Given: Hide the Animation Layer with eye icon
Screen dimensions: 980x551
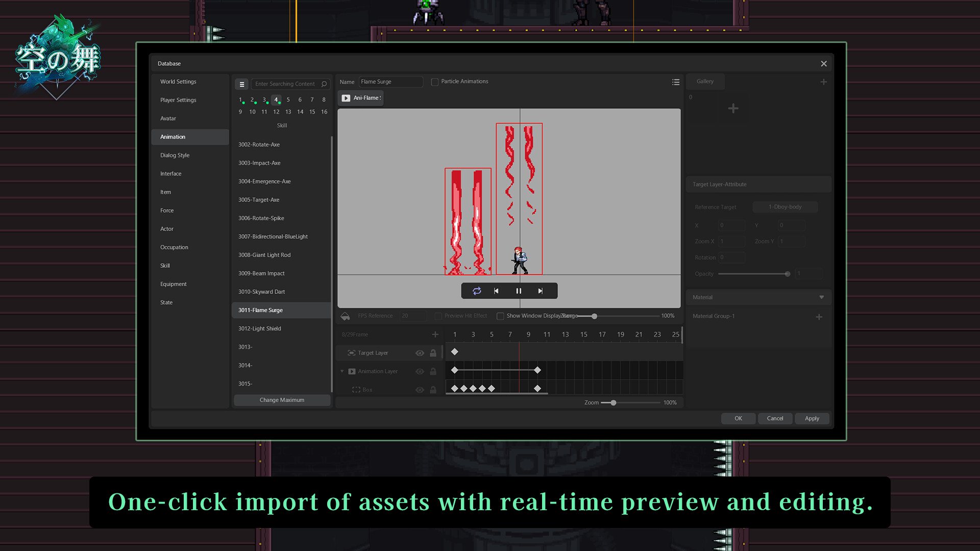Looking at the screenshot, I should (x=420, y=371).
